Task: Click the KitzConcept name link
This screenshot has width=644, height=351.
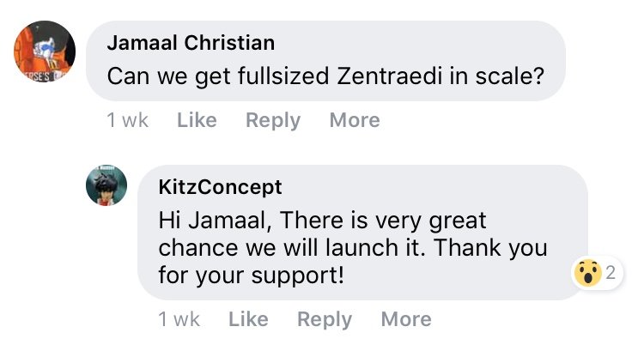Action: point(220,187)
